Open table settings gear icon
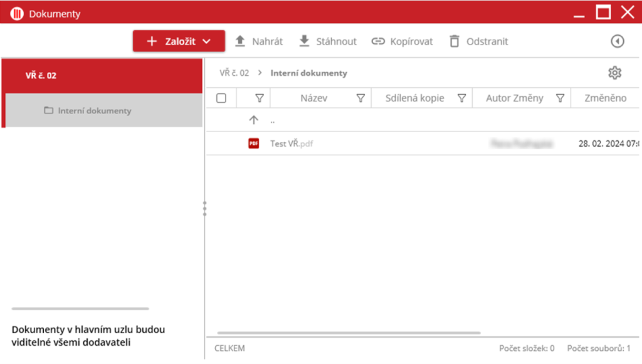The height and width of the screenshot is (364, 642). pos(614,73)
